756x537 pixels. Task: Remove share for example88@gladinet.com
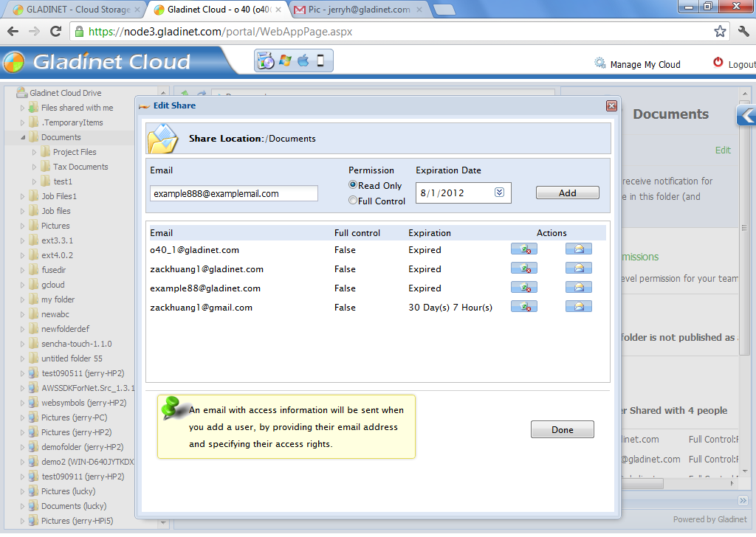(x=524, y=288)
